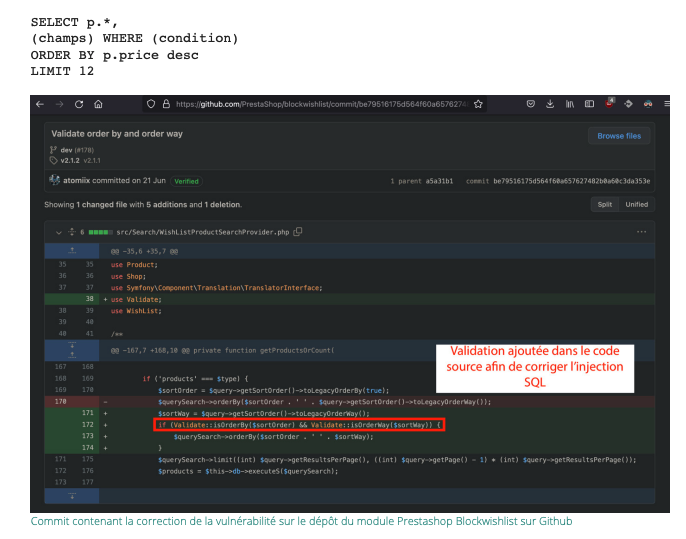Viewport: 686px width, 539px height.
Task: Switch diff view to Split
Action: click(x=605, y=204)
